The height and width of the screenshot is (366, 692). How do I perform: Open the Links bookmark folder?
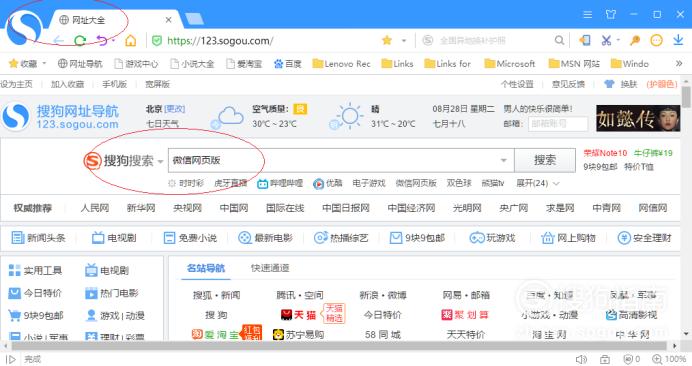click(397, 64)
